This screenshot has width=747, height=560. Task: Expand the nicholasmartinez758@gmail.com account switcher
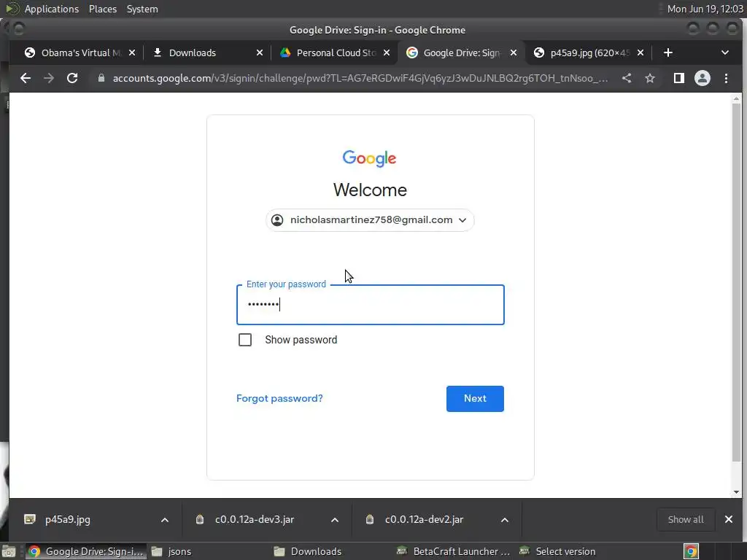pyautogui.click(x=370, y=220)
